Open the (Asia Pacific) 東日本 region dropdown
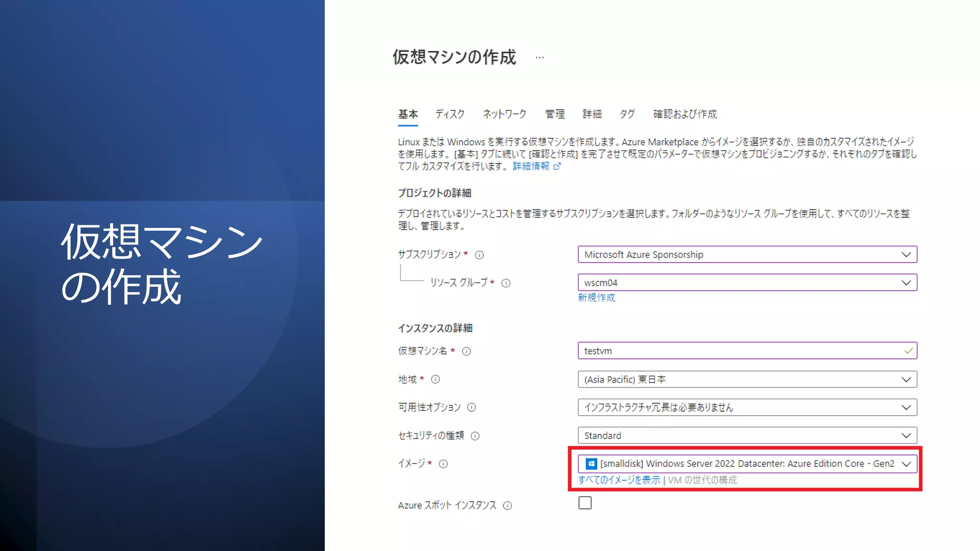980x551 pixels. (x=747, y=379)
